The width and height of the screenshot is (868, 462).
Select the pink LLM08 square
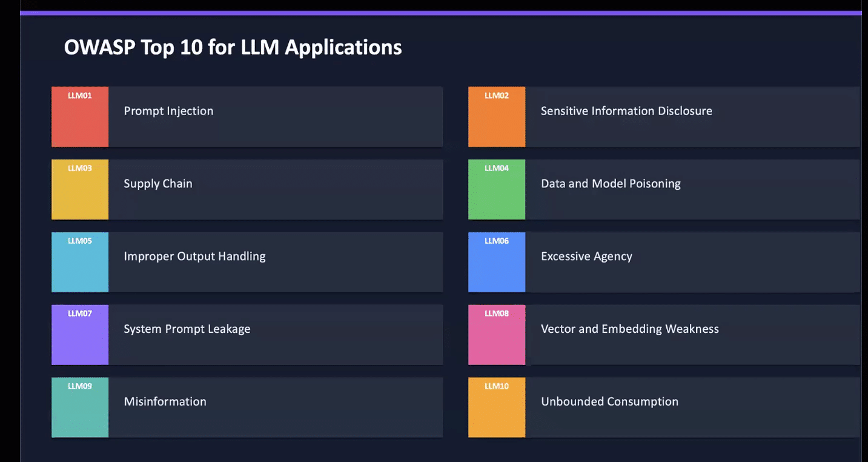(497, 335)
